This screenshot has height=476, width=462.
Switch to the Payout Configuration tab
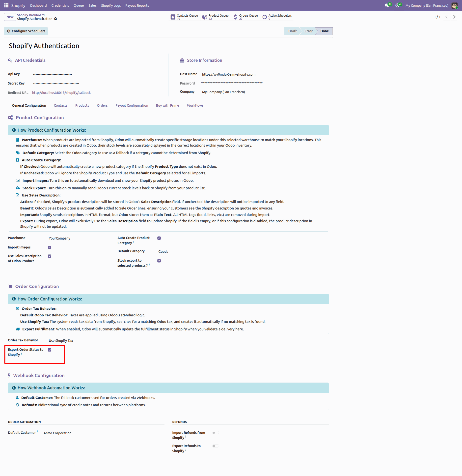point(132,106)
